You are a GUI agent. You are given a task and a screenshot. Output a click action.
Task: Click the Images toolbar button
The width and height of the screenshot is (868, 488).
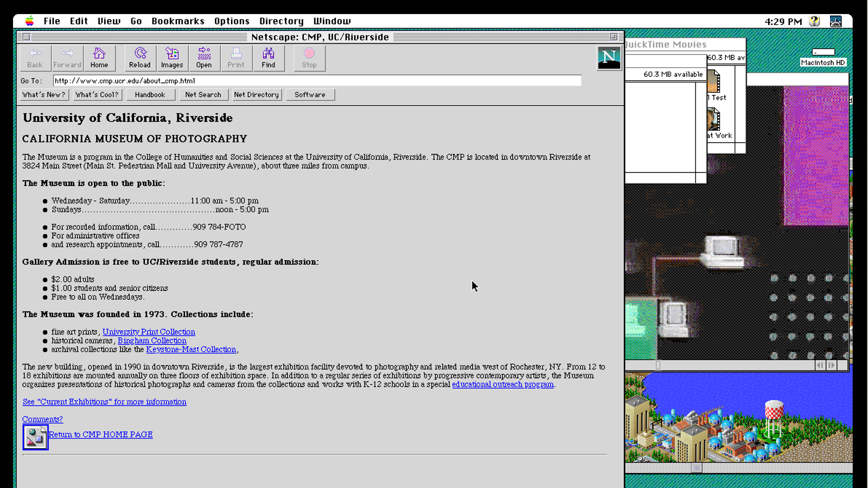coord(172,58)
